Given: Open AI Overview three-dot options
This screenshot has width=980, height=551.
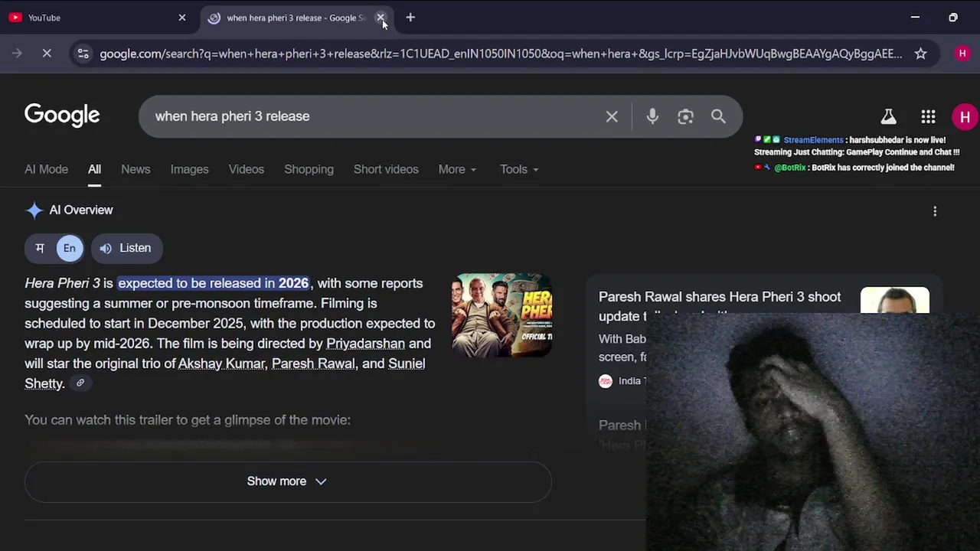Looking at the screenshot, I should coord(935,211).
